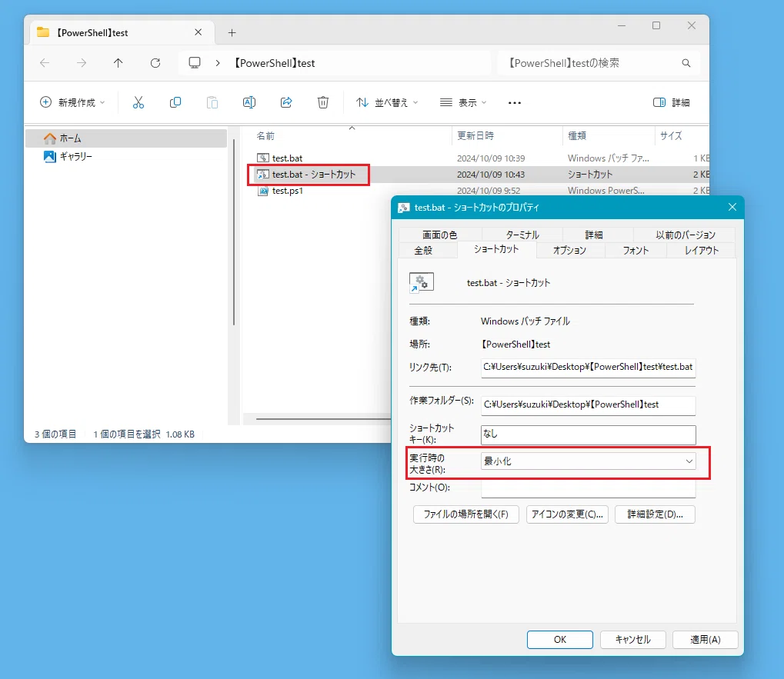Click the Rename icon in toolbar
This screenshot has height=679, width=784.
(x=249, y=102)
